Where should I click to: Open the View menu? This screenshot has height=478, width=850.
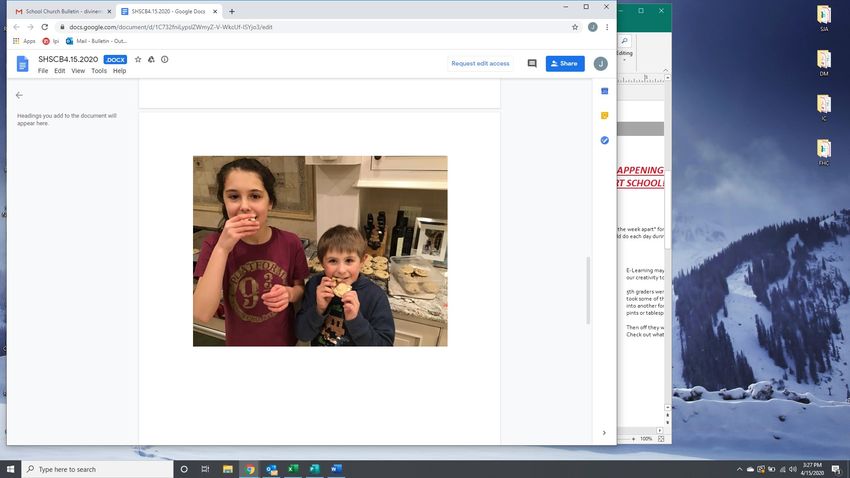tap(78, 71)
